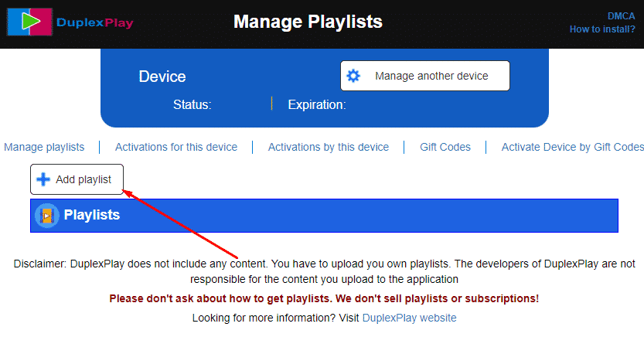Click the Expiration: label
The width and height of the screenshot is (644, 337).
point(317,104)
